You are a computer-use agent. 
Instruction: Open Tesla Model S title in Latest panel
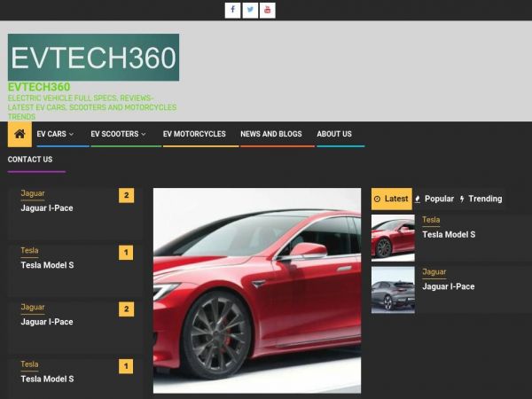pos(449,235)
